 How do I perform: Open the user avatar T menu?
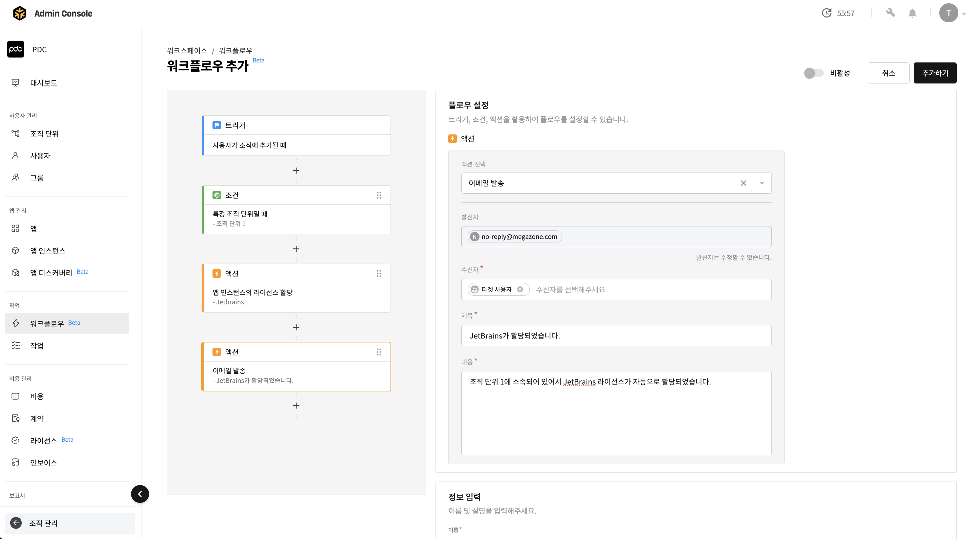tap(948, 13)
